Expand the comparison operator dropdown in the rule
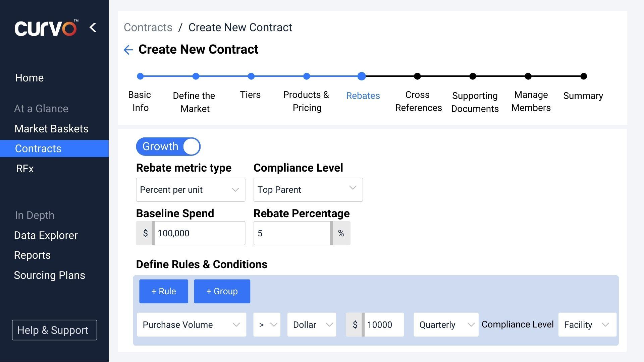 coord(267,324)
